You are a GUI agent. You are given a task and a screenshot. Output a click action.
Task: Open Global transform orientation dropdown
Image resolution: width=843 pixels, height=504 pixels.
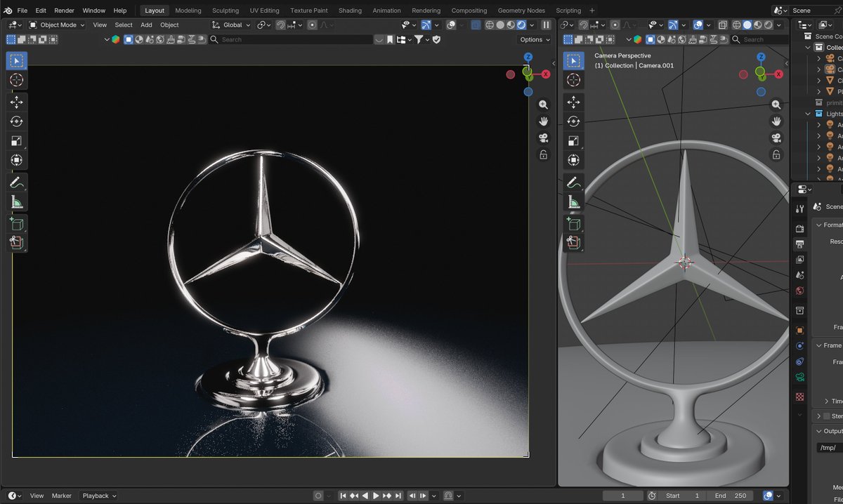[231, 25]
